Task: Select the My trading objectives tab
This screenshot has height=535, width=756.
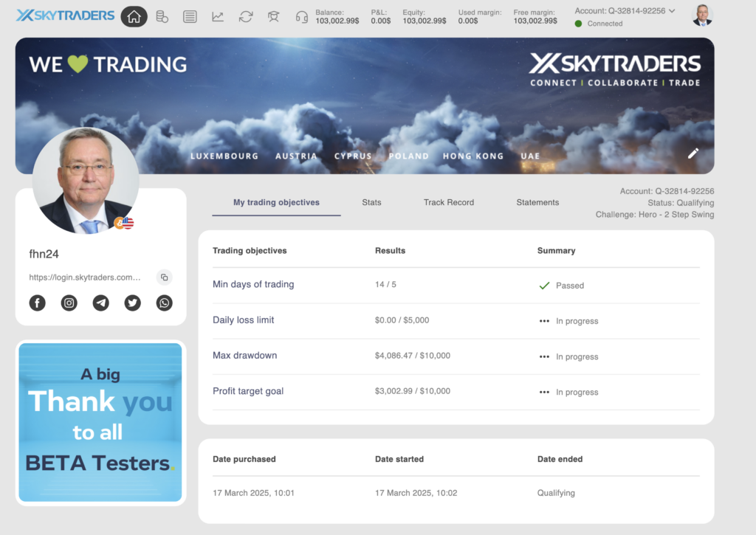Action: click(x=276, y=202)
